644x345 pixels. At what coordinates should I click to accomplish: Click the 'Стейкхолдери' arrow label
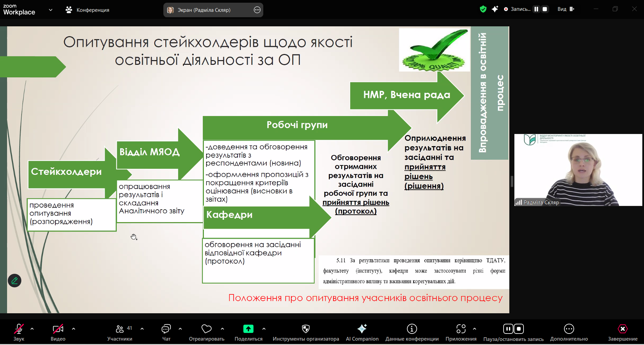pos(66,171)
